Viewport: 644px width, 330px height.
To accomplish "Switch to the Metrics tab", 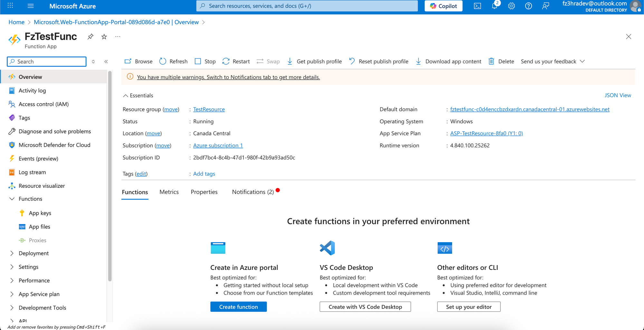I will tap(169, 192).
